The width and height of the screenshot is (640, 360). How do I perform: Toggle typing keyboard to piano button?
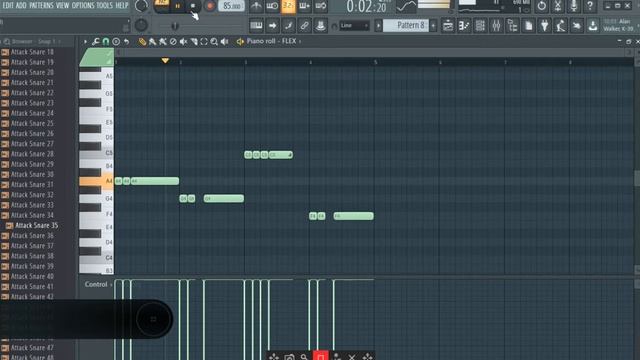pos(256,26)
